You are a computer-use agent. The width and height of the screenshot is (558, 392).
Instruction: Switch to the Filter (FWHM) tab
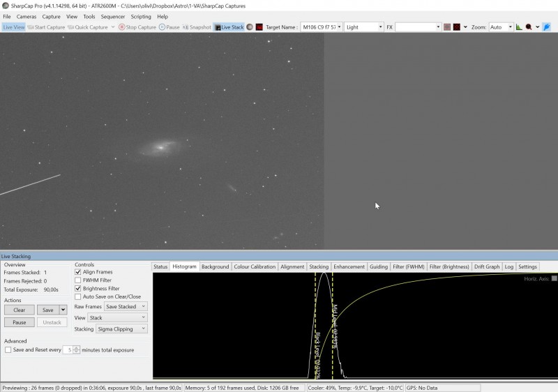tap(409, 266)
